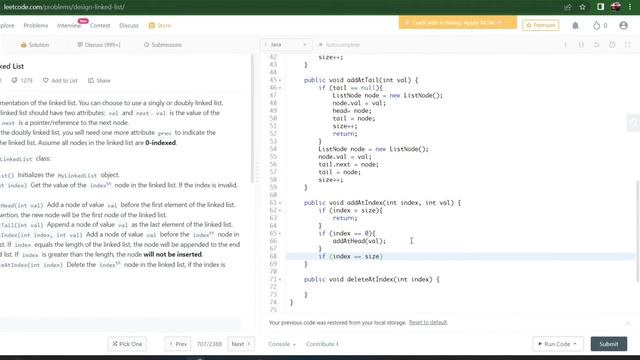Click the Contribute link
The height and width of the screenshot is (360, 640).
(x=322, y=344)
